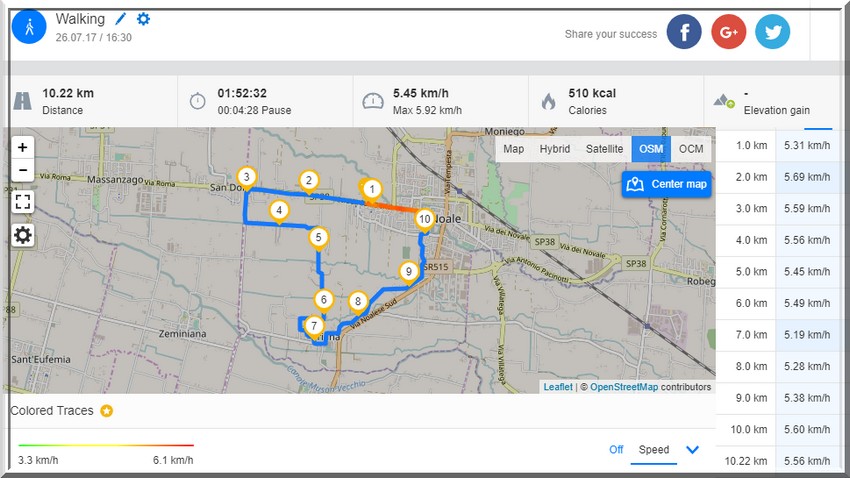Switch to Map layer

pyautogui.click(x=513, y=149)
